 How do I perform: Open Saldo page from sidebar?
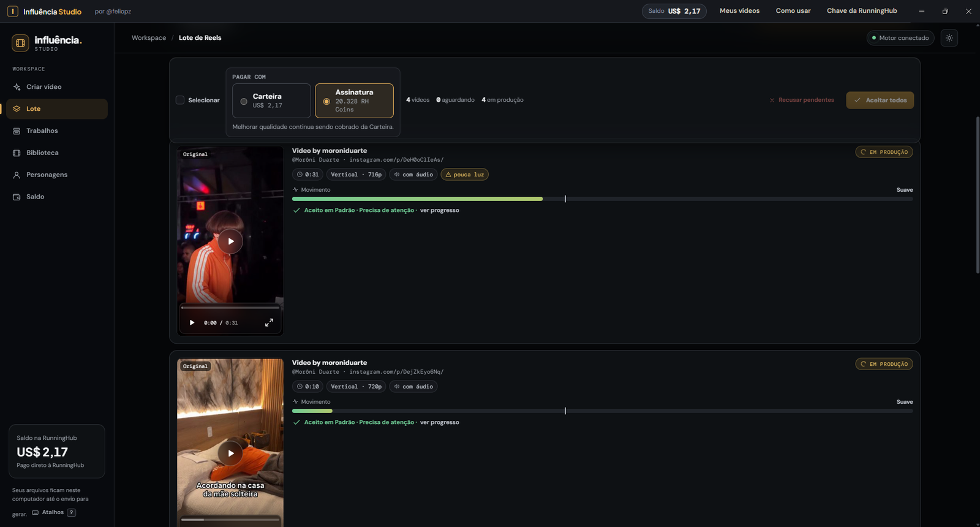58,197
